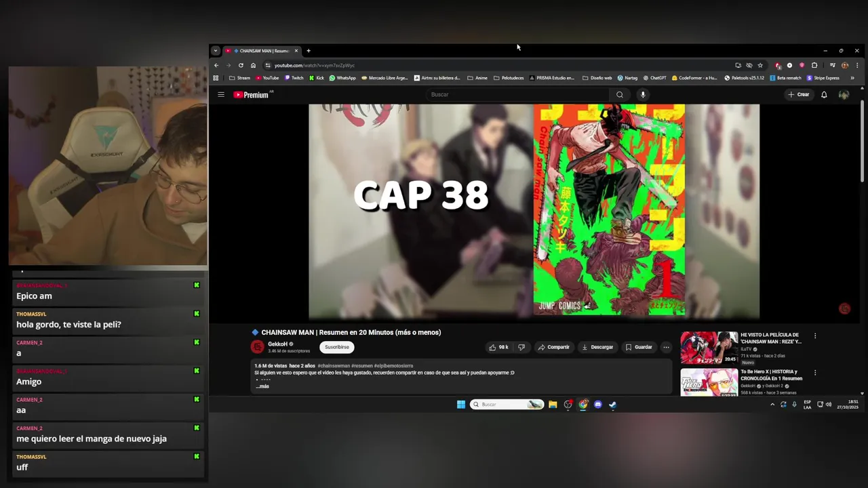The width and height of the screenshot is (868, 488).
Task: Switch ESP LAA keyboard language
Action: click(x=807, y=405)
